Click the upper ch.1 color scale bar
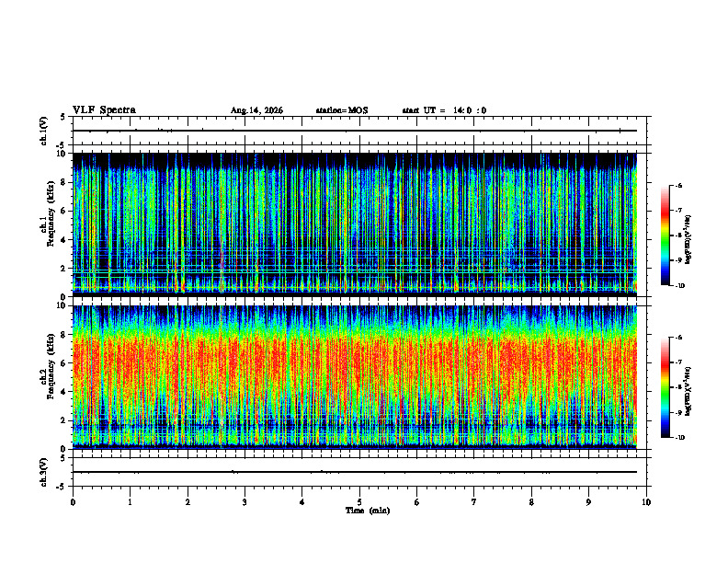Image resolution: width=728 pixels, height=563 pixels. tap(665, 236)
